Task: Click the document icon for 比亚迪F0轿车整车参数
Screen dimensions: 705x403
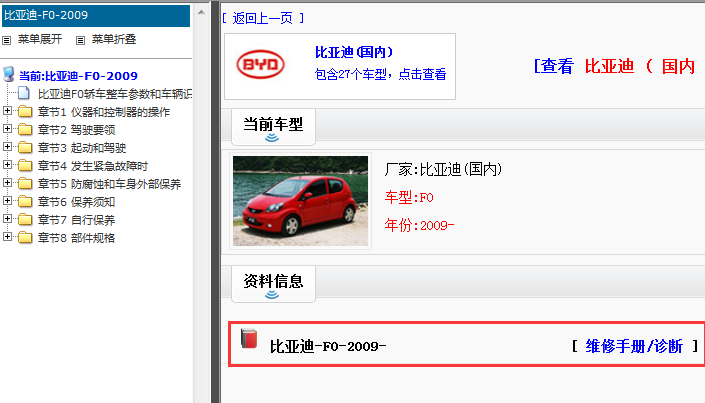Action: click(x=24, y=93)
